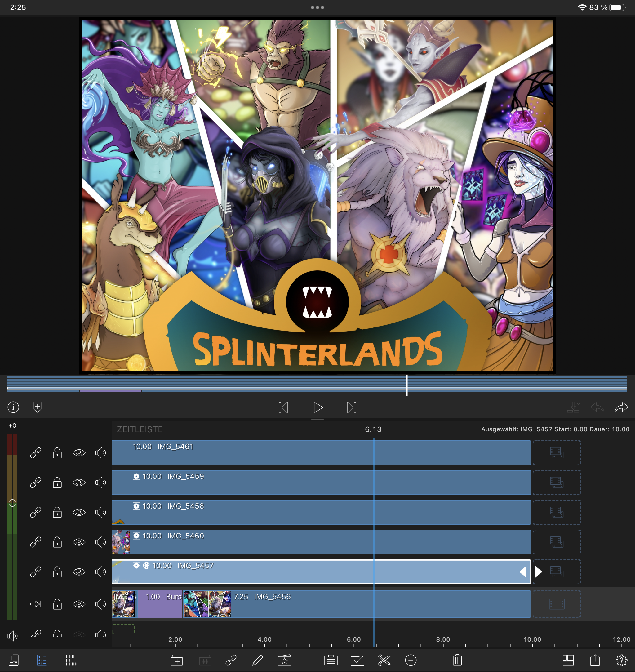
Task: Open the add new project icon
Action: point(14,660)
